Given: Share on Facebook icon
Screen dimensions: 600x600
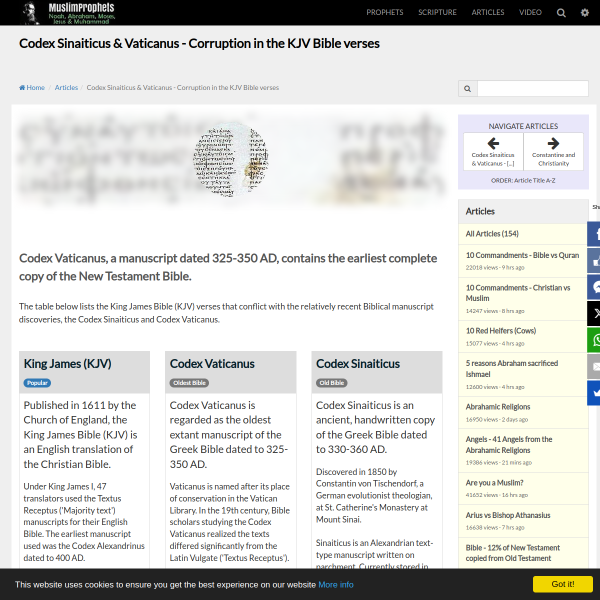Looking at the screenshot, I should [594, 234].
